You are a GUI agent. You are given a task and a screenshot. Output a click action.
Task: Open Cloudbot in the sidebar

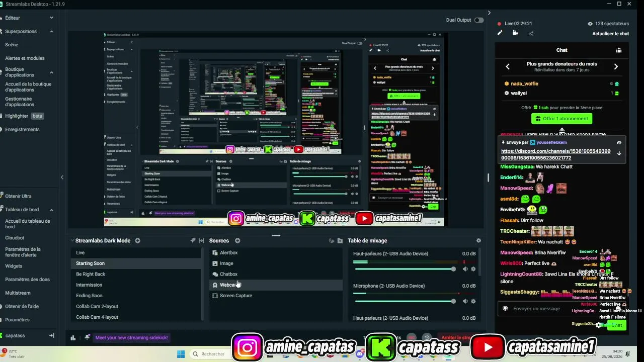[x=15, y=238]
